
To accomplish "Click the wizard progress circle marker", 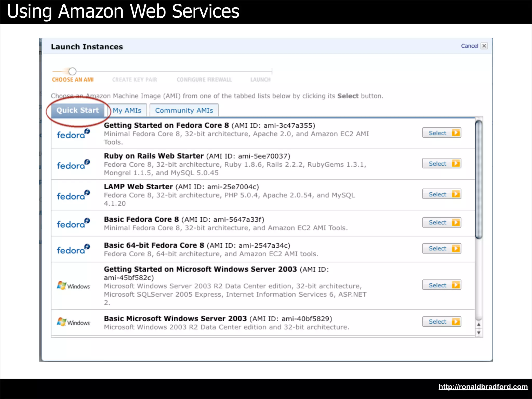I will click(72, 71).
